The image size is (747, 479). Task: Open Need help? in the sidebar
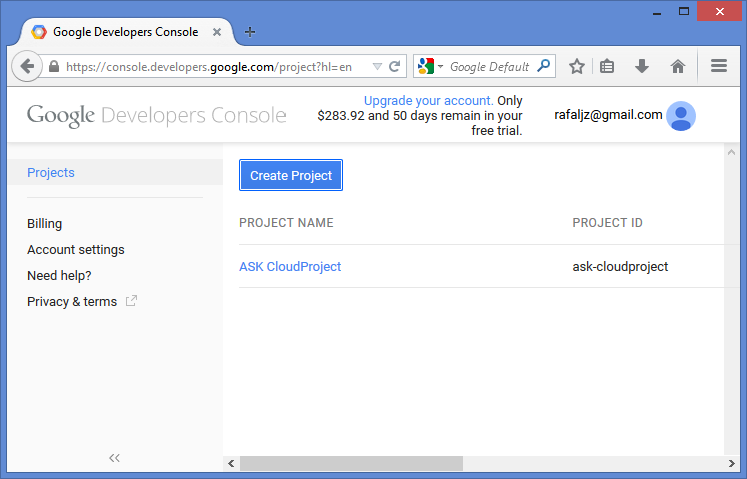pyautogui.click(x=59, y=275)
